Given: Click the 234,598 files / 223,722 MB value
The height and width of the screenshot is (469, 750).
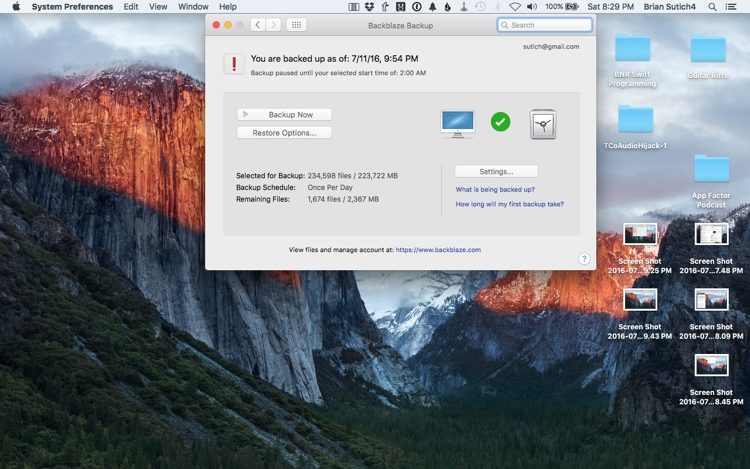Looking at the screenshot, I should [353, 175].
